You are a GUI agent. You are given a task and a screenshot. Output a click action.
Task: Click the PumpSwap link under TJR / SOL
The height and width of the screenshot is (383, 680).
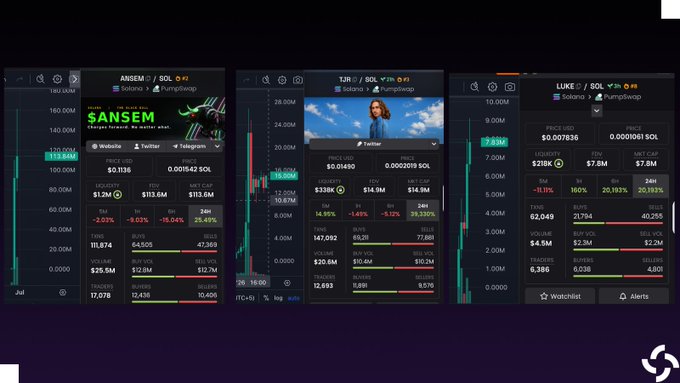pos(393,89)
